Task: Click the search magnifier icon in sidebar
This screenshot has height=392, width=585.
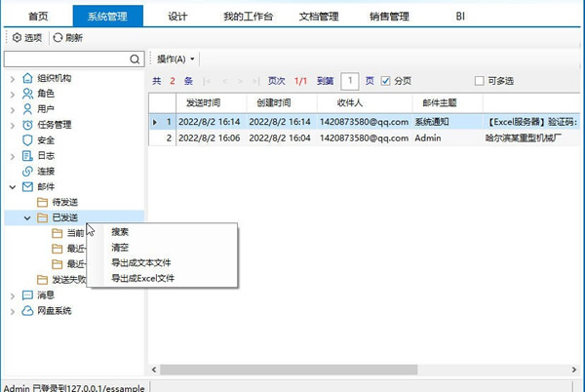Action: [136, 59]
